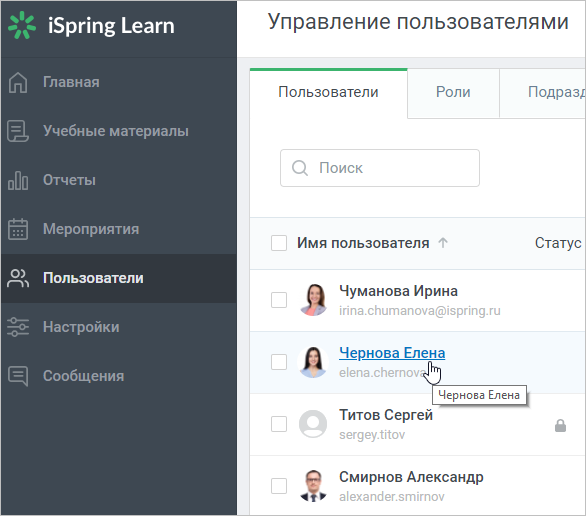Image resolution: width=586 pixels, height=516 pixels.
Task: Select Пользователи in the sidebar
Action: pos(119,278)
